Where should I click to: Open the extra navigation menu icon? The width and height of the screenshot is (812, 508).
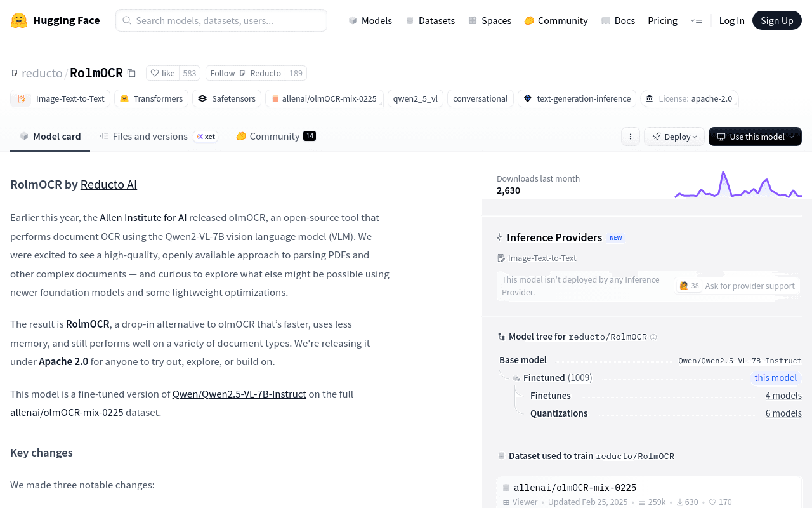pos(696,20)
